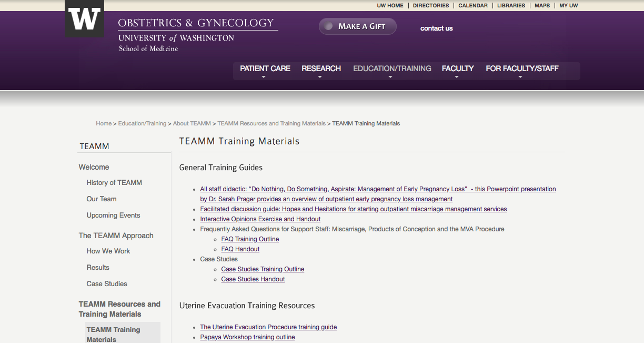Image resolution: width=644 pixels, height=343 pixels.
Task: Click the University of Washington W logo
Action: click(x=84, y=18)
